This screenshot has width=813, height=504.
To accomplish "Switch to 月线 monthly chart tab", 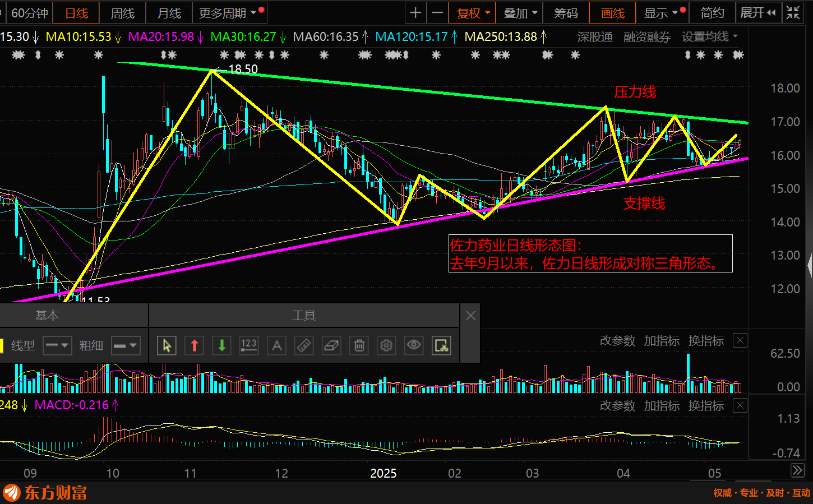I will (x=169, y=12).
